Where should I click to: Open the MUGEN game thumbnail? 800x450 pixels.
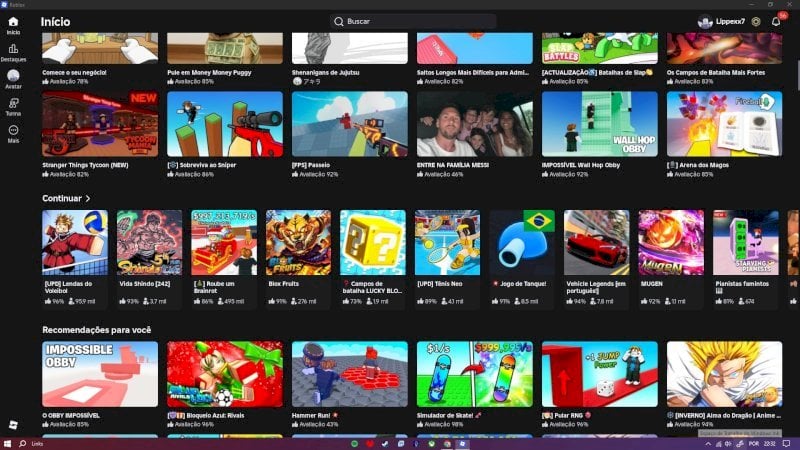click(671, 242)
